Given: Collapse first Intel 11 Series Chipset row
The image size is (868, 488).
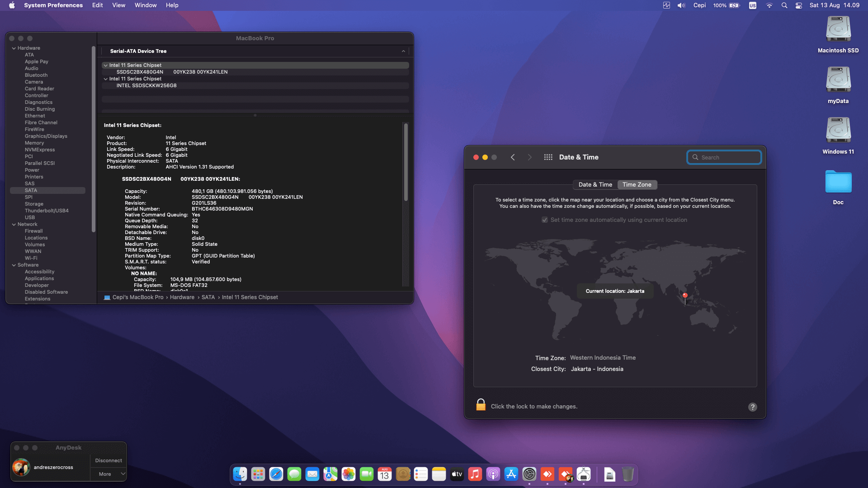Looking at the screenshot, I should tap(105, 65).
